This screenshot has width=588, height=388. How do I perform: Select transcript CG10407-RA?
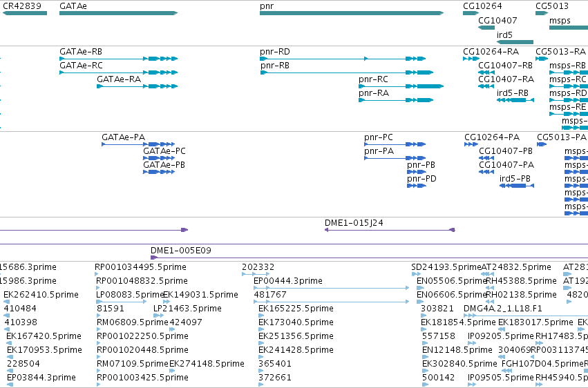[x=486, y=86]
